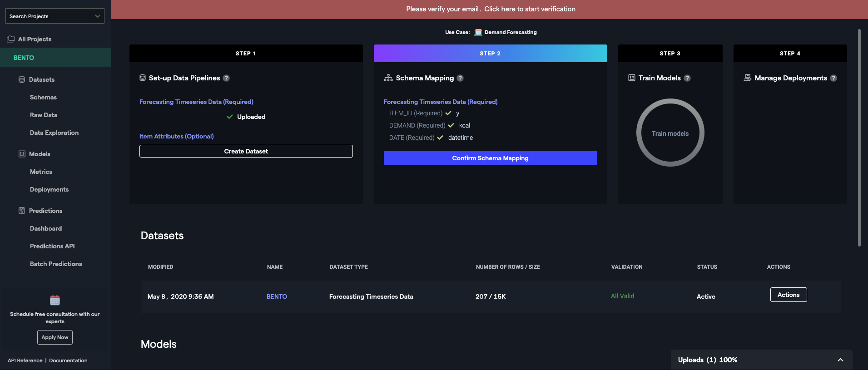Open help for Manage Deployments
Viewport: 868px width, 370px height.
point(833,78)
